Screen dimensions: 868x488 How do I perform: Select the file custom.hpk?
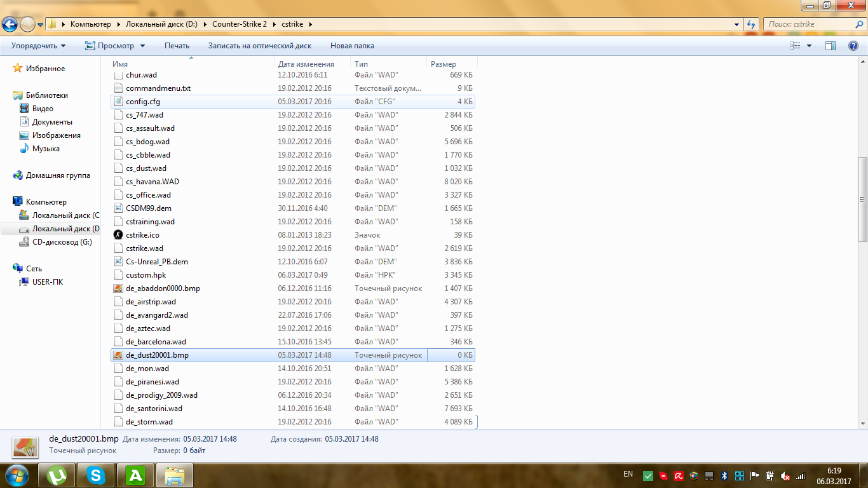click(x=292, y=275)
